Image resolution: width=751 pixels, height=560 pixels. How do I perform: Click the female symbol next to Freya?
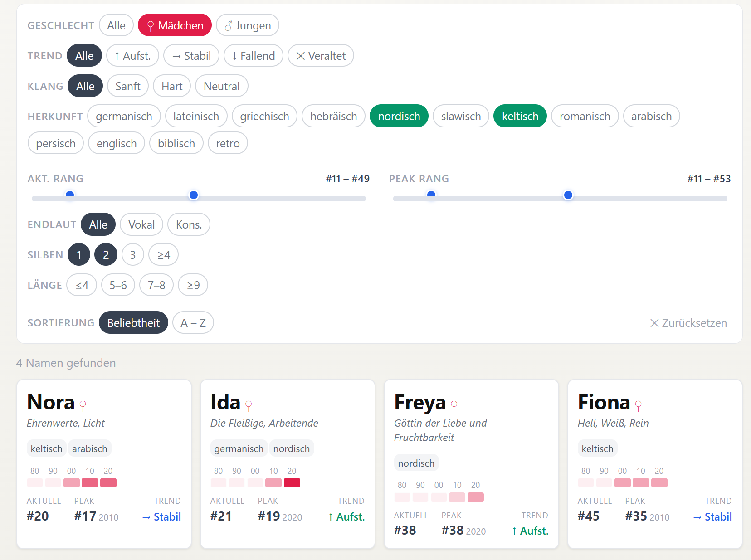[454, 405]
